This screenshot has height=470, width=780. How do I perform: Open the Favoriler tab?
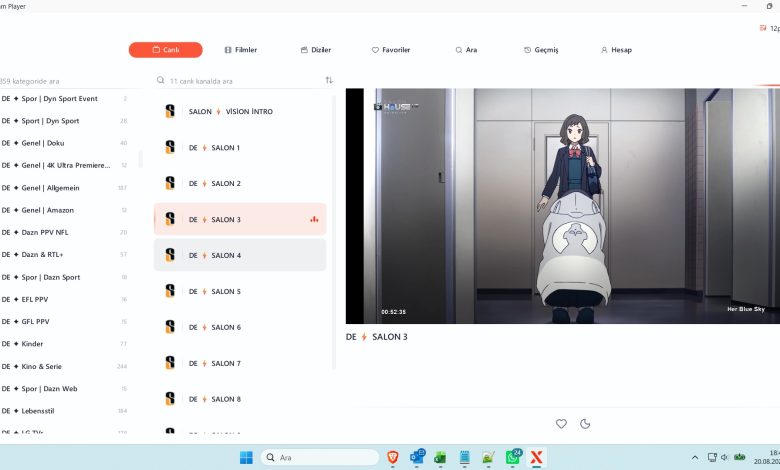[x=391, y=50]
